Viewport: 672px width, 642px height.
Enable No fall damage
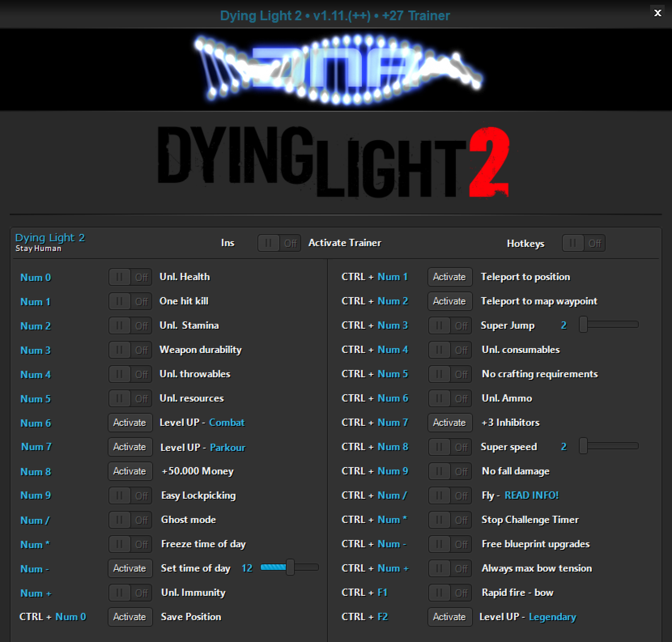coord(450,471)
